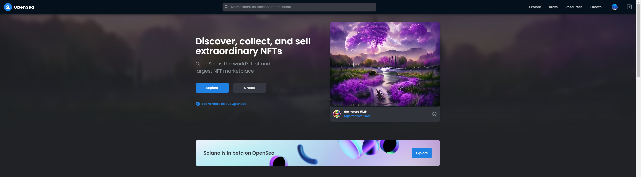
Task: Open the Create menu in navbar
Action: [596, 7]
